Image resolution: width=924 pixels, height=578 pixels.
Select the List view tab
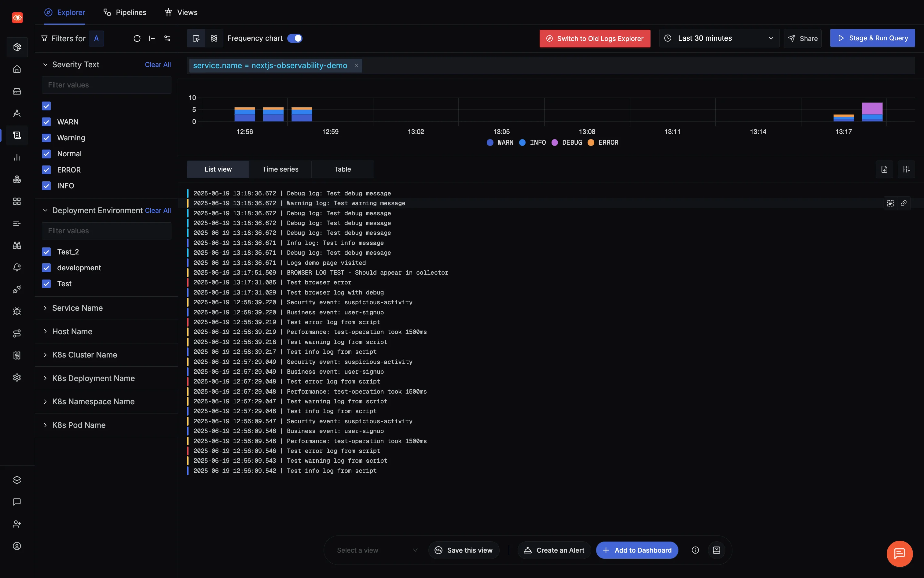pos(218,169)
